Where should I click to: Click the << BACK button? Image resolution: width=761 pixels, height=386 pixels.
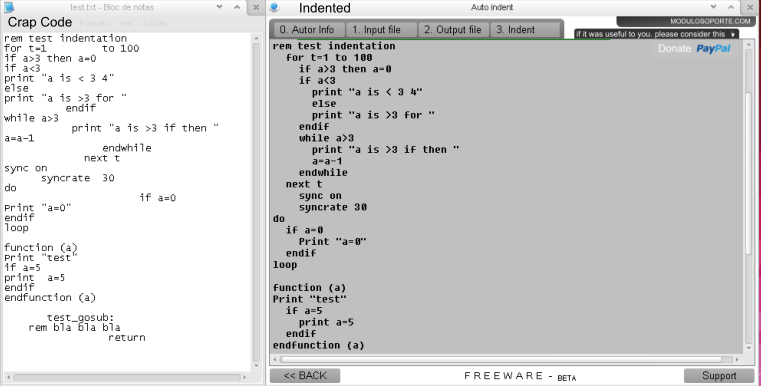pos(305,375)
